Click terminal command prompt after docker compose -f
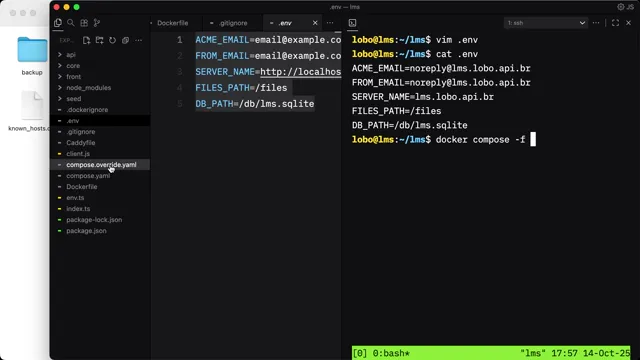This screenshot has width=640, height=360. (x=533, y=140)
